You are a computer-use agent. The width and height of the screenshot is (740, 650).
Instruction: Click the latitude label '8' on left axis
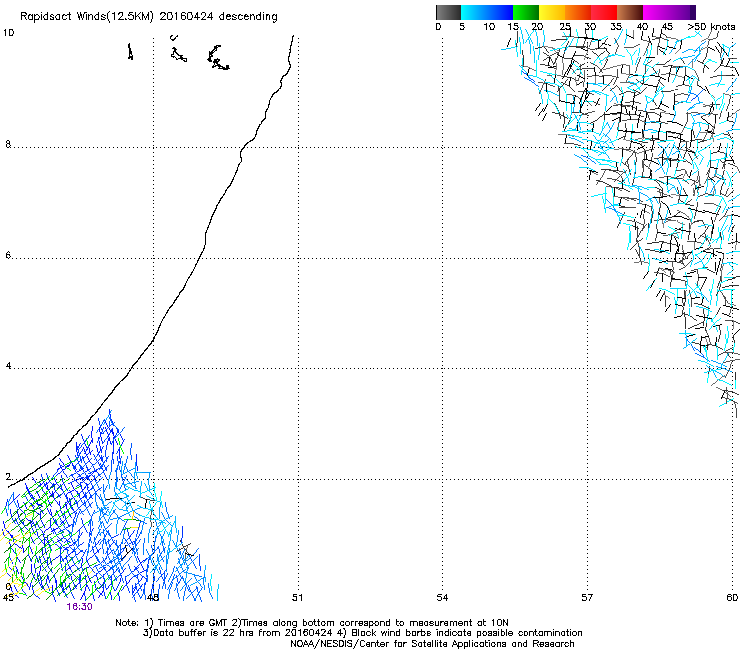[8, 144]
